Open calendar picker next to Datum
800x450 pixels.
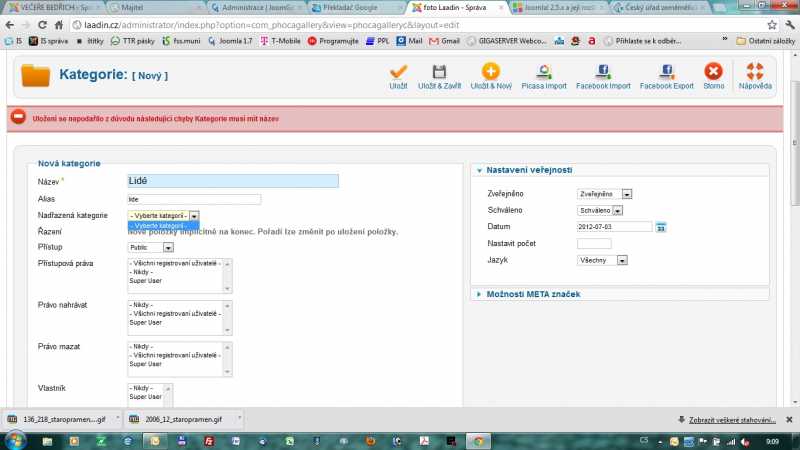click(x=661, y=228)
